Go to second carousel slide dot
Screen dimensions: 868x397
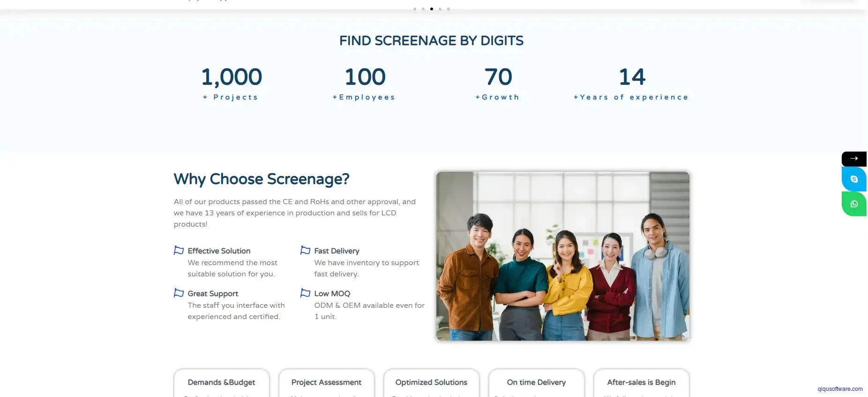pos(423,9)
